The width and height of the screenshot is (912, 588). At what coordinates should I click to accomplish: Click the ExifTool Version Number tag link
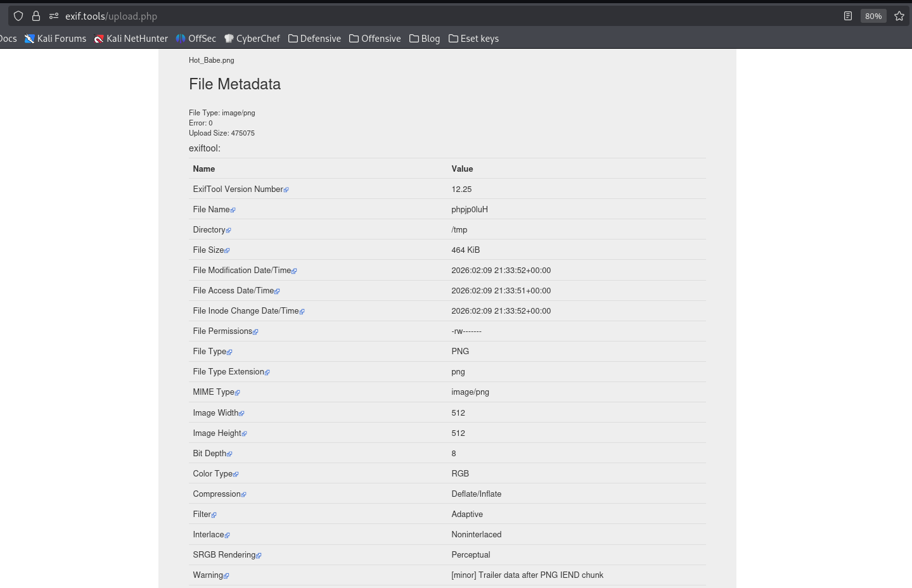[238, 189]
